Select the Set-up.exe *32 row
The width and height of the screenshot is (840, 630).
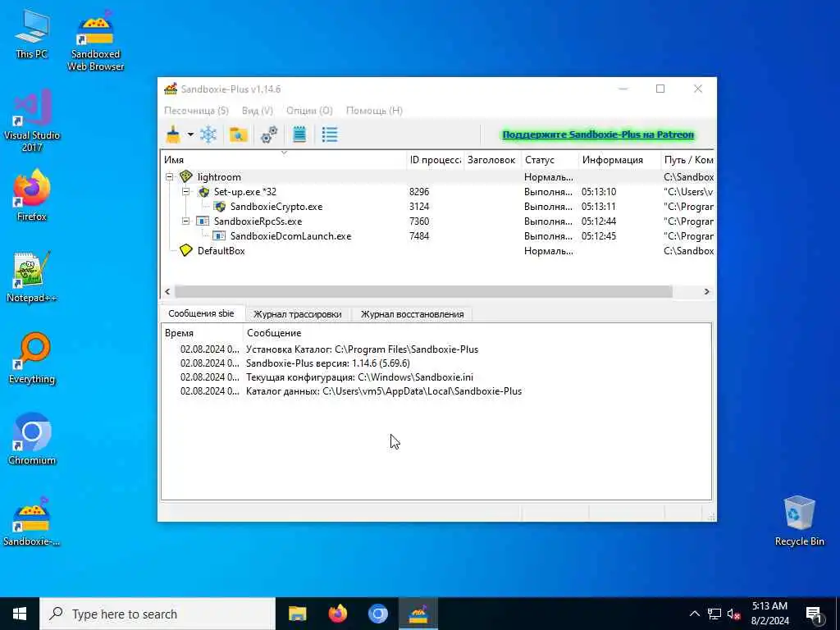[438, 192]
